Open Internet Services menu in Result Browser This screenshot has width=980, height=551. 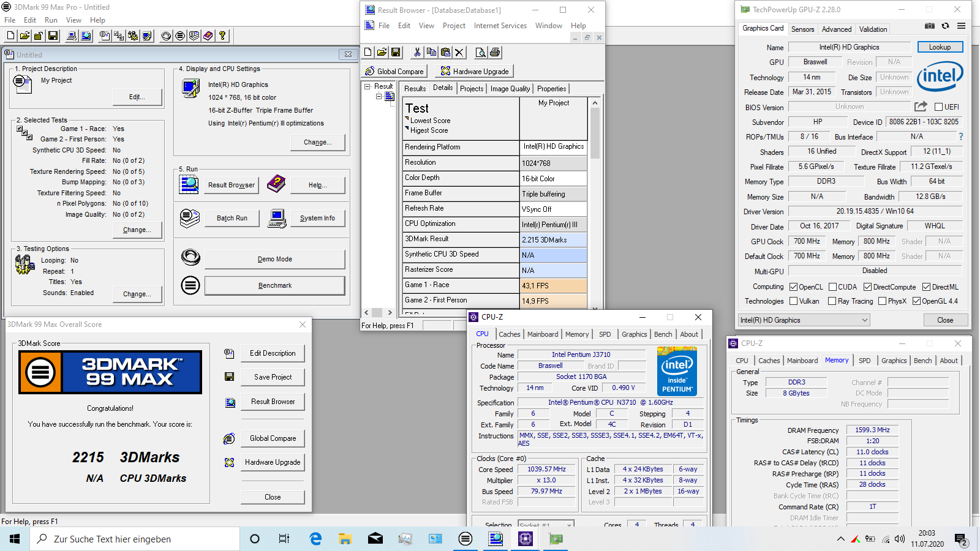point(500,26)
